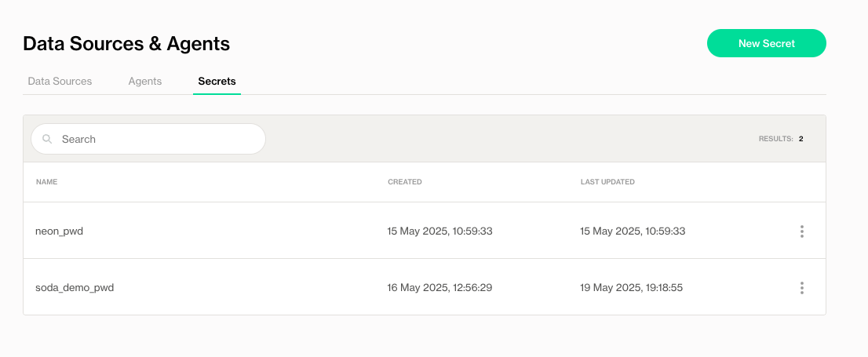Click soda_demo_pwd last updated 19 May 2025
The height and width of the screenshot is (357, 868).
(631, 288)
